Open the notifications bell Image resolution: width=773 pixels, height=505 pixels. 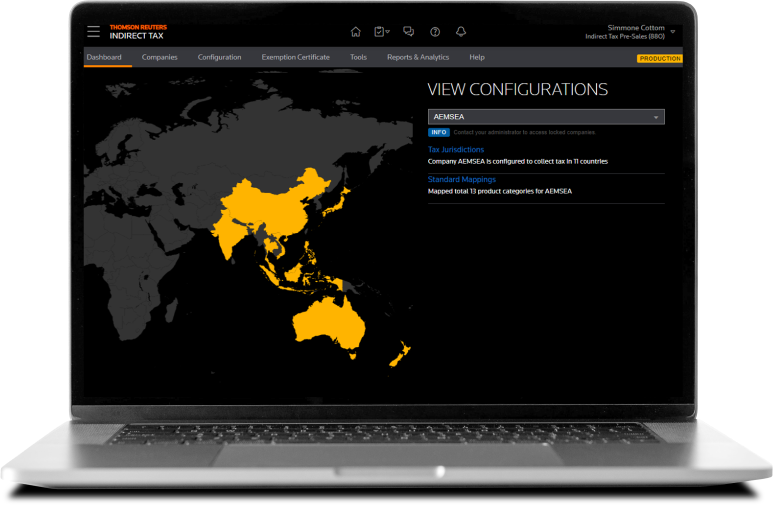(x=461, y=32)
